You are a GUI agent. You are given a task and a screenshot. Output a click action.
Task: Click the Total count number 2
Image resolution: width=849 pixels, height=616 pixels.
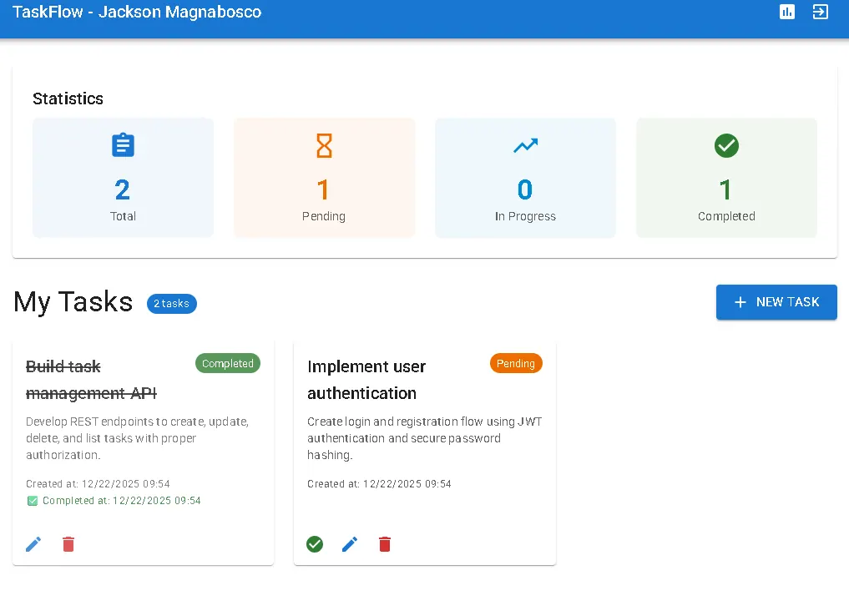tap(123, 190)
